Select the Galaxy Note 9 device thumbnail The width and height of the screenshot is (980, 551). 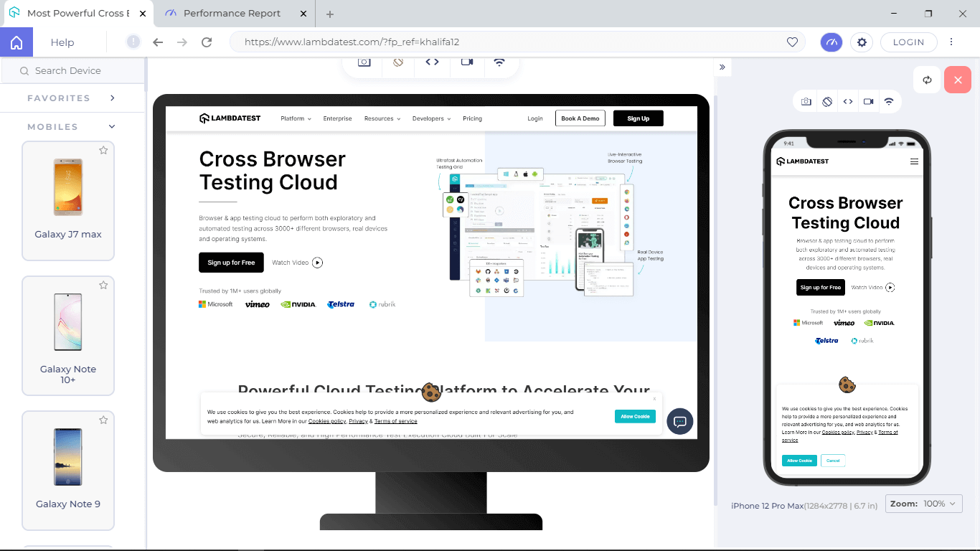pos(68,457)
